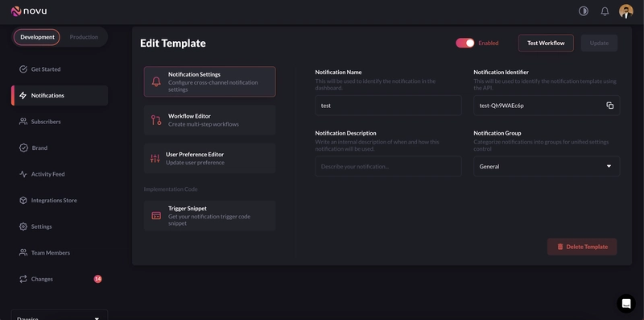This screenshot has height=320, width=644.
Task: Click the Novu logo
Action: coord(29,11)
